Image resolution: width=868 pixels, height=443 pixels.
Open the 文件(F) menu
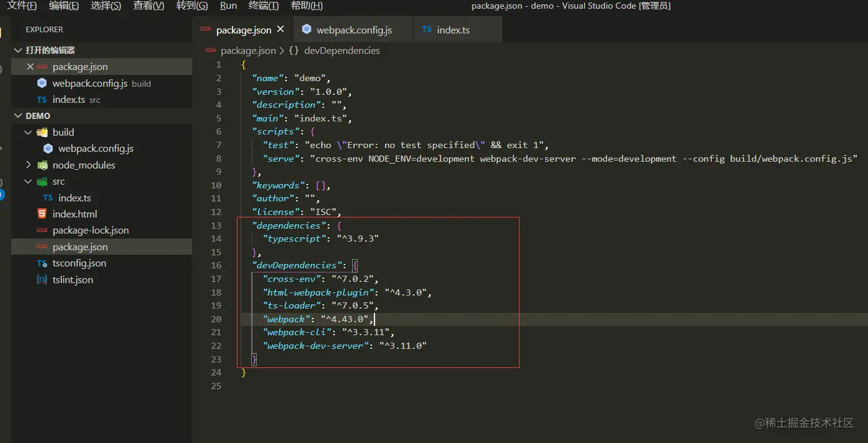point(22,6)
